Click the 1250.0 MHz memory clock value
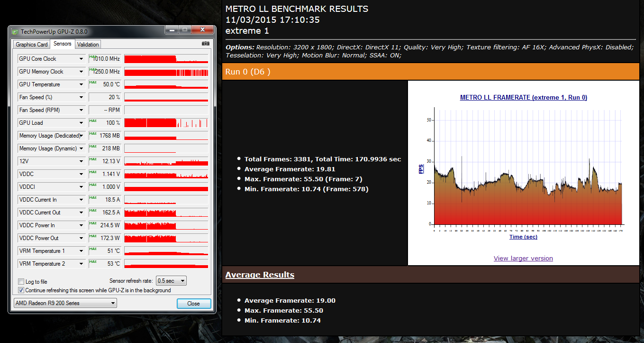Screen dimensions: 644x343 pyautogui.click(x=105, y=72)
